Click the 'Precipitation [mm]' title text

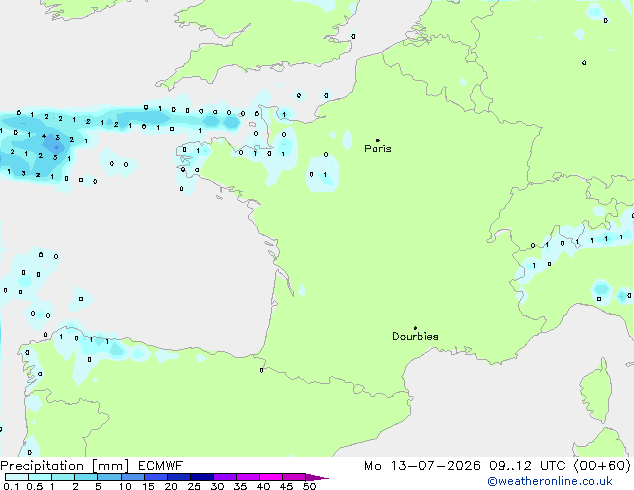tap(65, 466)
